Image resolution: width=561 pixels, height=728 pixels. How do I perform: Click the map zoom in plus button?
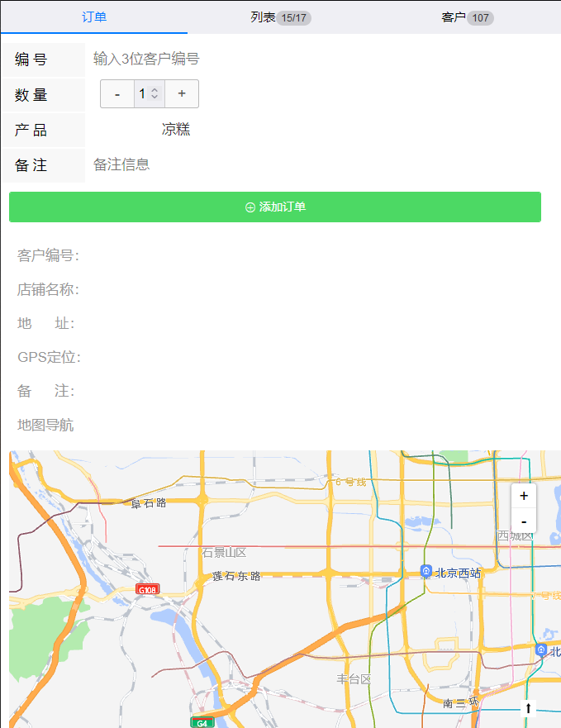[x=524, y=496]
